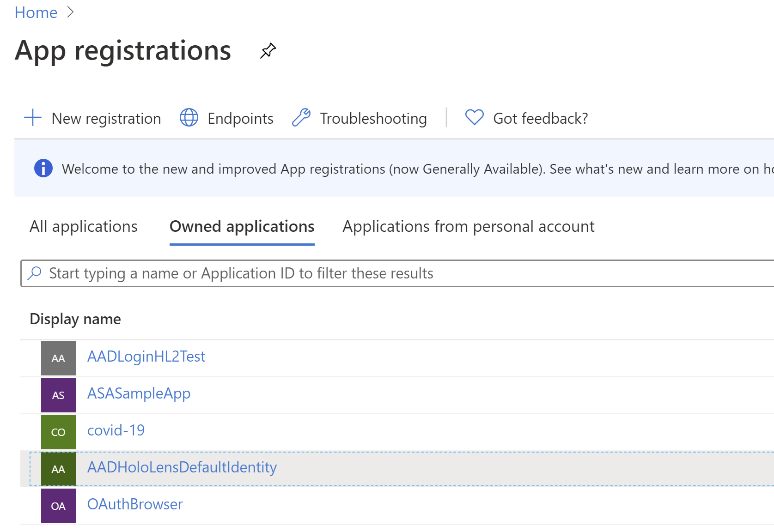Focus the name or Application ID filter box
The height and width of the screenshot is (532, 774).
[397, 273]
